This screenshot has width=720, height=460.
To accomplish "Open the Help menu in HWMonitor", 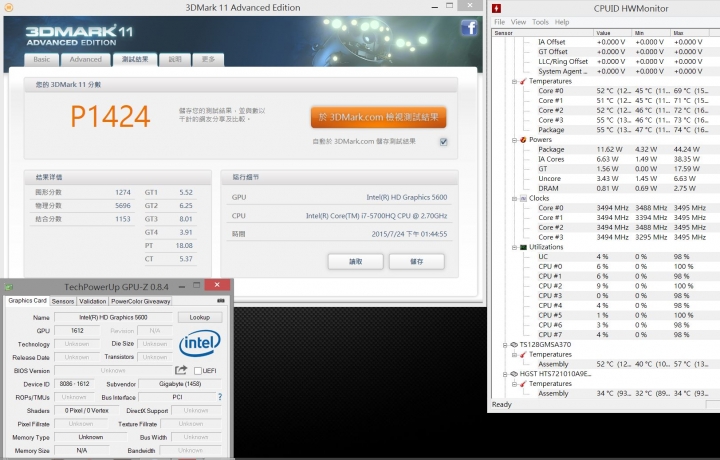I will click(562, 22).
